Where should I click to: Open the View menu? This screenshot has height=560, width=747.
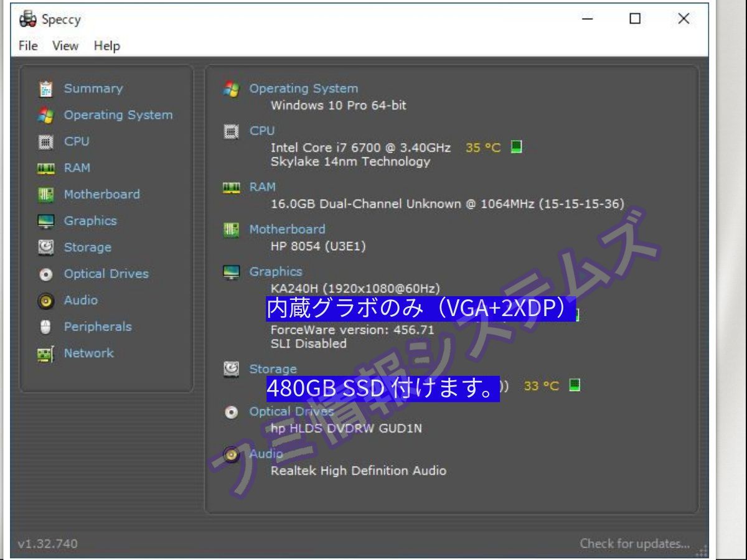point(65,46)
